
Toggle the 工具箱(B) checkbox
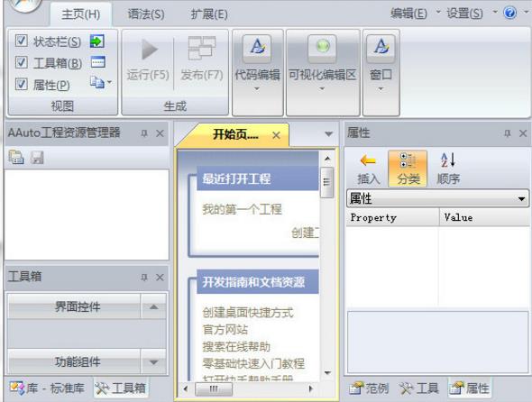click(x=21, y=62)
